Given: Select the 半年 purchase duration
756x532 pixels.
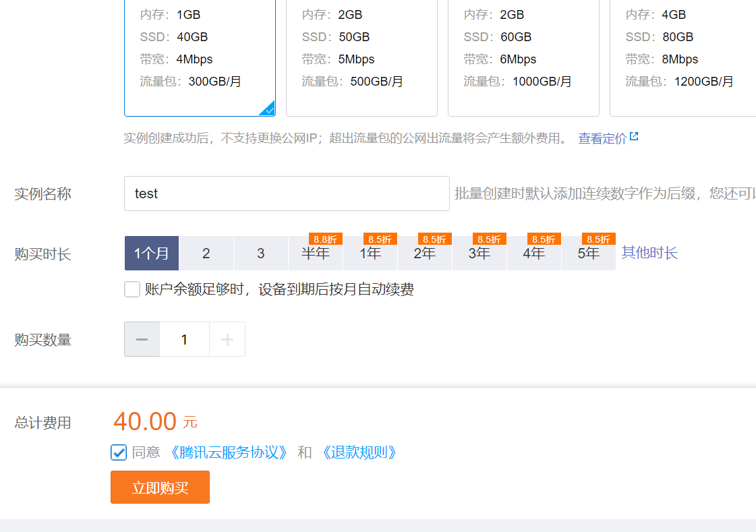Looking at the screenshot, I should point(315,255).
